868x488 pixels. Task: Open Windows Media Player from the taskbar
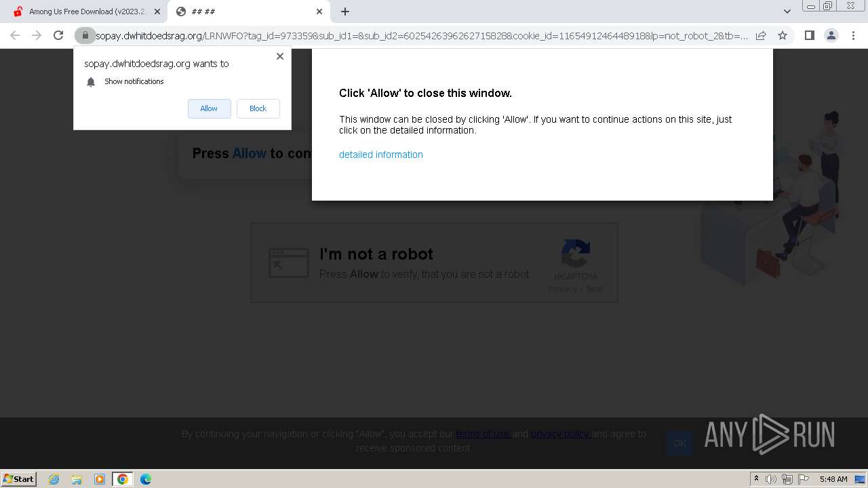[x=100, y=479]
